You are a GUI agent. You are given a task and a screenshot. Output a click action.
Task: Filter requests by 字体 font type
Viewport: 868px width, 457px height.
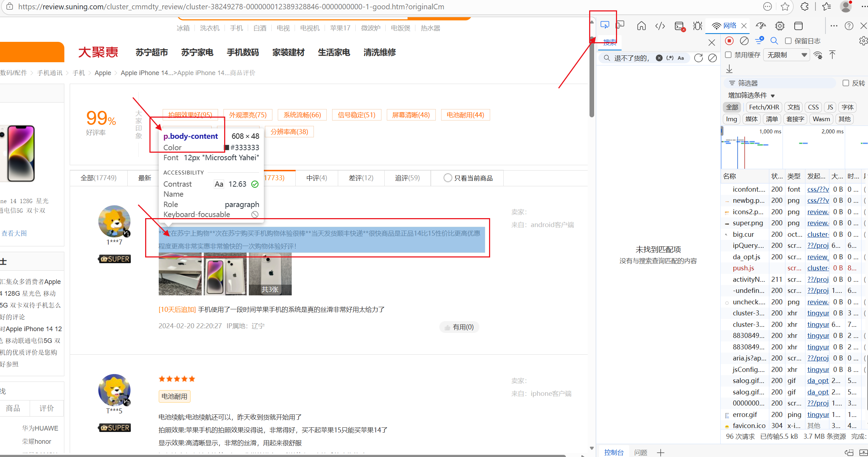point(848,107)
